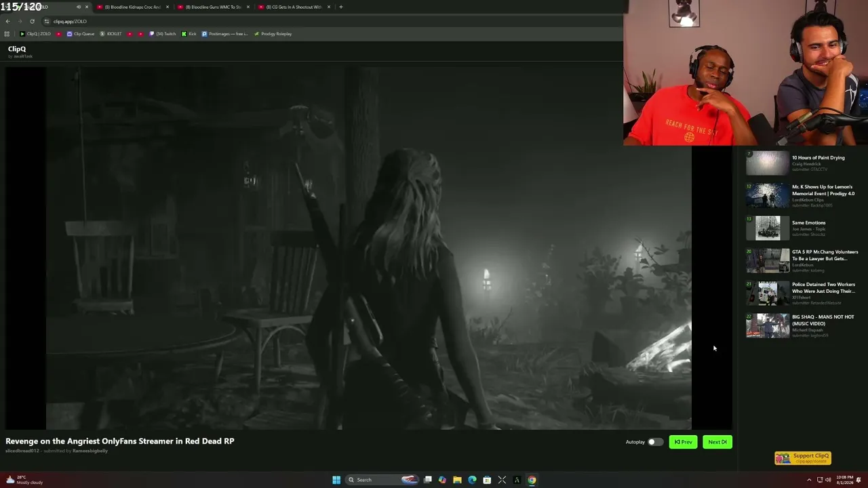Click the ClipQ logo in the page header
The width and height of the screenshot is (868, 488).
(x=17, y=49)
